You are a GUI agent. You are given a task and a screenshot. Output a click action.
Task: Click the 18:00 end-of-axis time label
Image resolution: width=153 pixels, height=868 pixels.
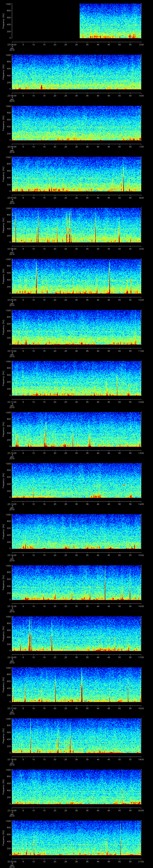click(141, 708)
